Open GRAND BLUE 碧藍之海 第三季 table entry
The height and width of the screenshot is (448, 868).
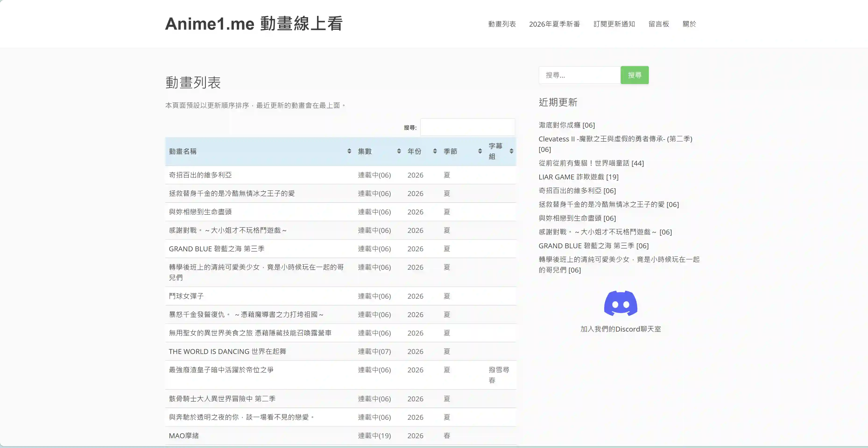[217, 248]
